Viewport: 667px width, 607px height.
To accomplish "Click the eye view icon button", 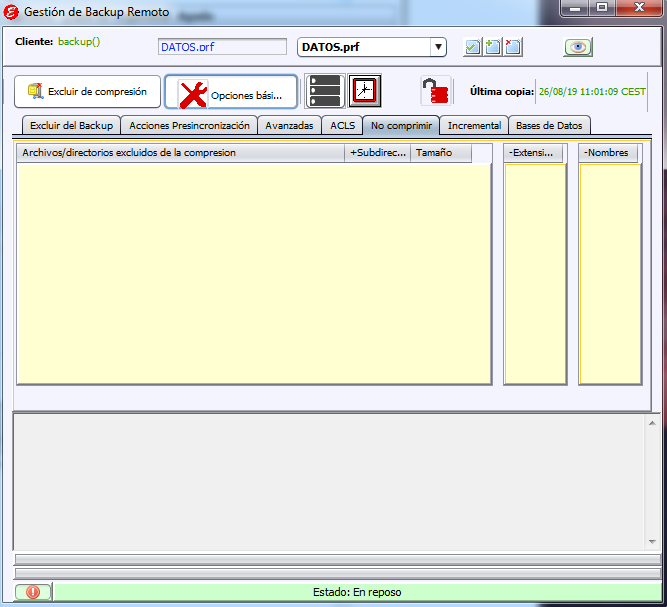I will [578, 47].
